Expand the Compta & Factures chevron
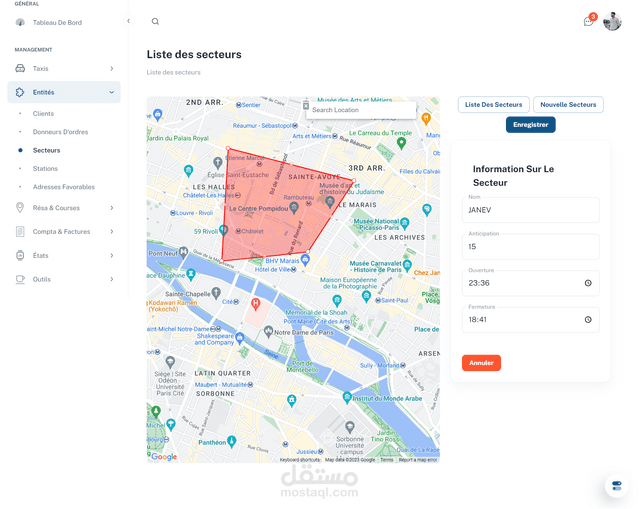The height and width of the screenshot is (509, 640). coord(111,231)
